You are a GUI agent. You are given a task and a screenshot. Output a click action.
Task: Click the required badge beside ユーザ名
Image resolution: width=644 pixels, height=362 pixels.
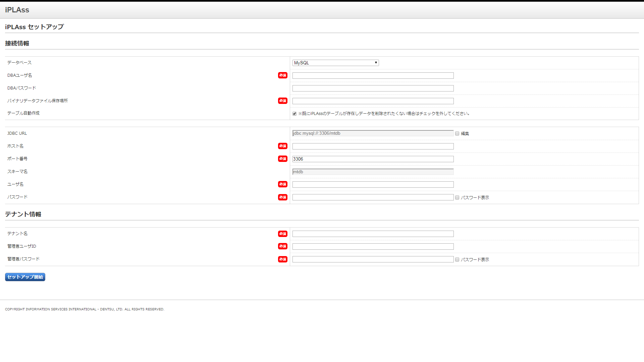283,184
